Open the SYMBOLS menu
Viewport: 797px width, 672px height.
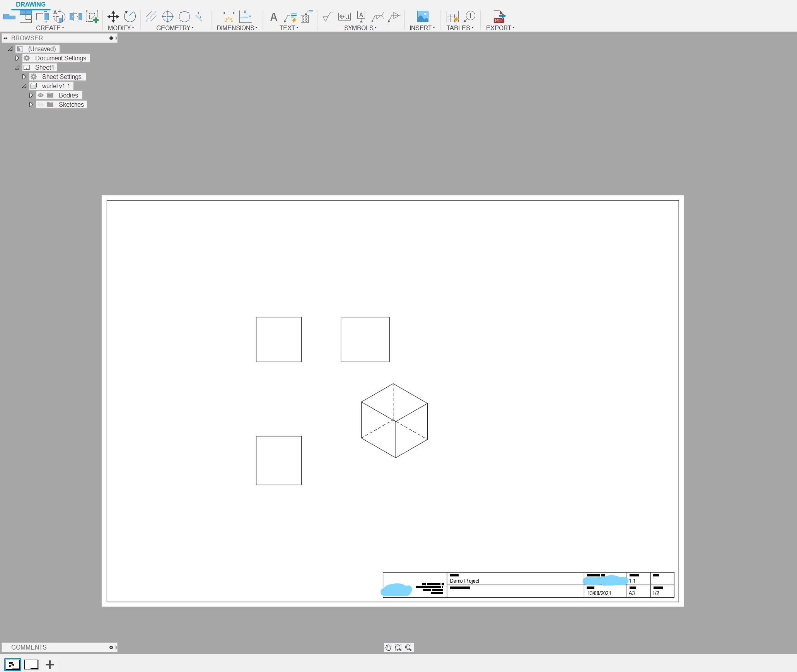pyautogui.click(x=360, y=28)
